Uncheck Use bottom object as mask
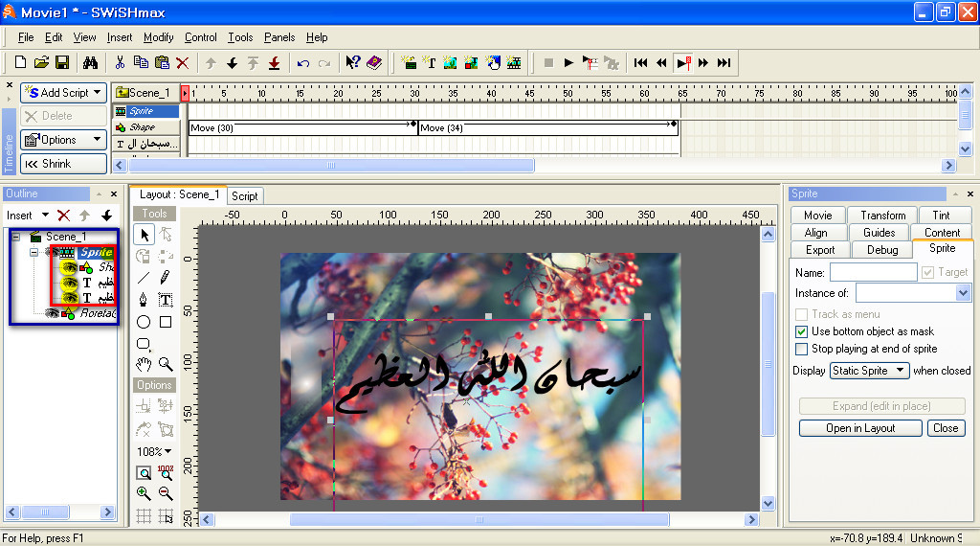This screenshot has width=980, height=546. (x=802, y=331)
